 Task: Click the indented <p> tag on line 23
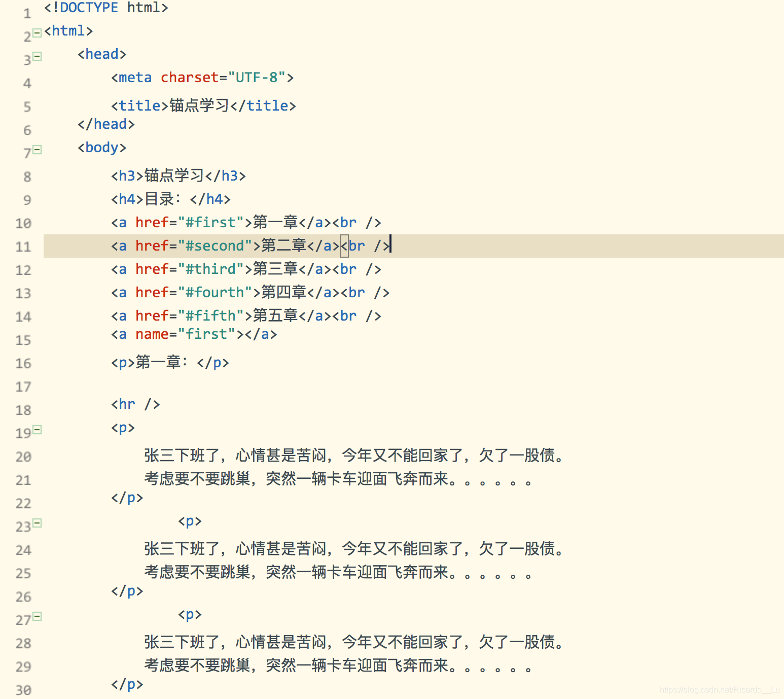[x=190, y=521]
